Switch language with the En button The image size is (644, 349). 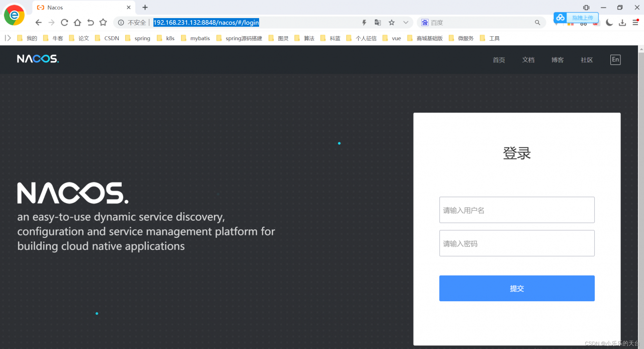(x=615, y=59)
